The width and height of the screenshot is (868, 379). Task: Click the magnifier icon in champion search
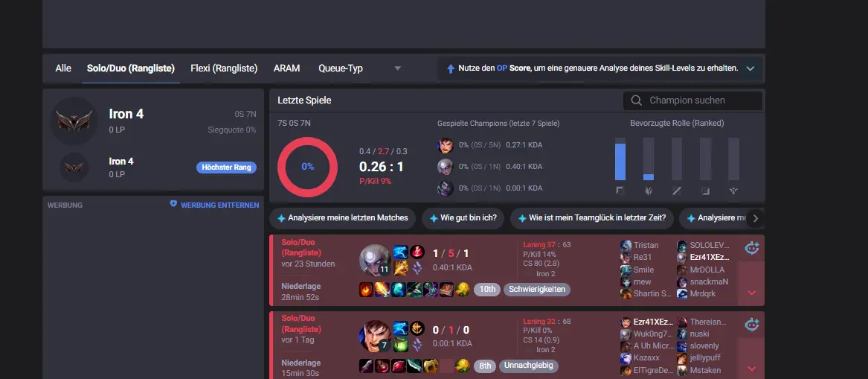coord(637,101)
